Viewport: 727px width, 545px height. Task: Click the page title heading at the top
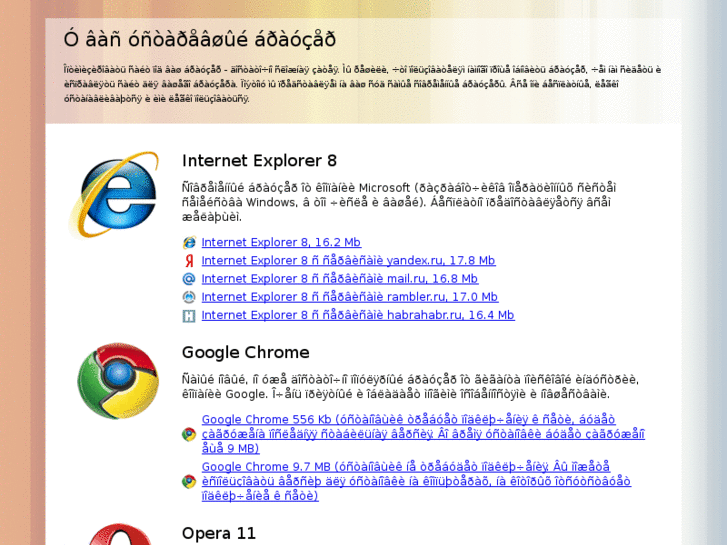tap(199, 39)
